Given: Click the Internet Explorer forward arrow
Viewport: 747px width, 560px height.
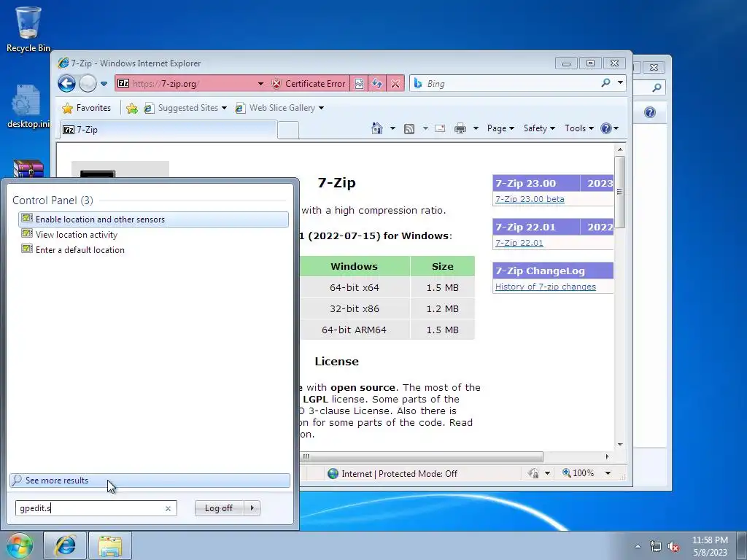Looking at the screenshot, I should click(x=88, y=84).
